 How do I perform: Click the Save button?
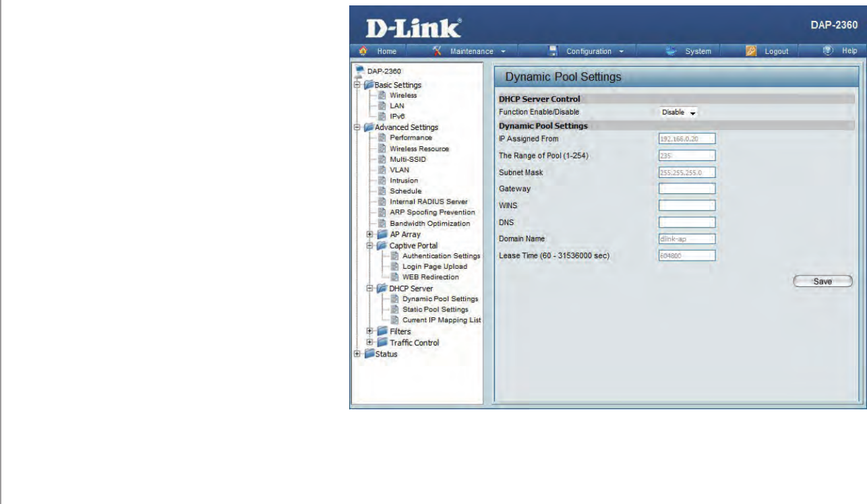pyautogui.click(x=823, y=282)
